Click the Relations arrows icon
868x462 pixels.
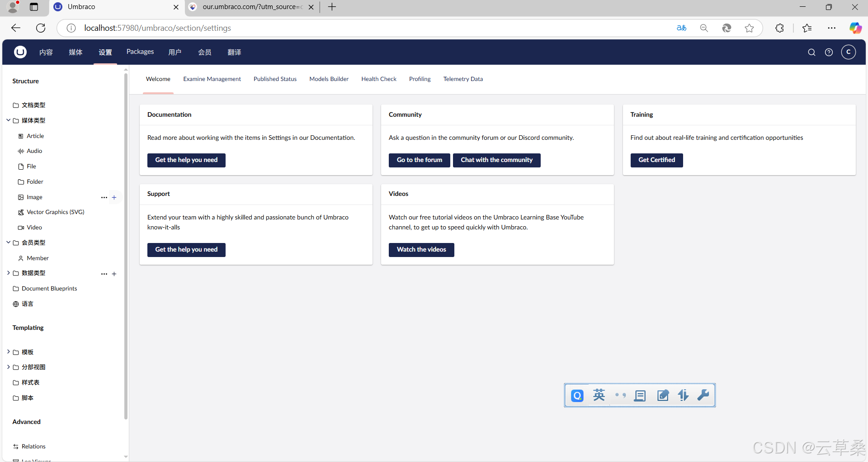(x=16, y=447)
